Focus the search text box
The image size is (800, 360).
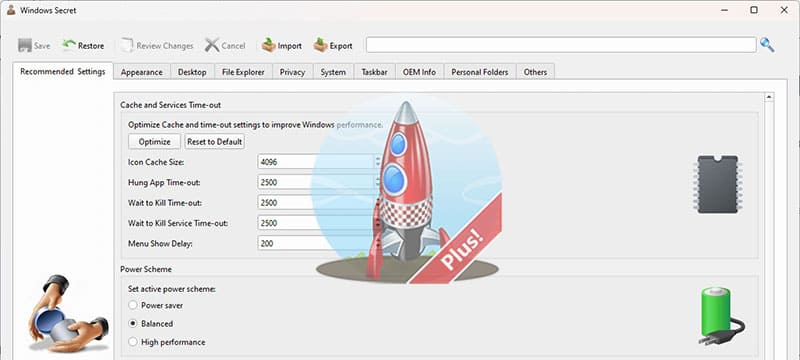point(561,45)
